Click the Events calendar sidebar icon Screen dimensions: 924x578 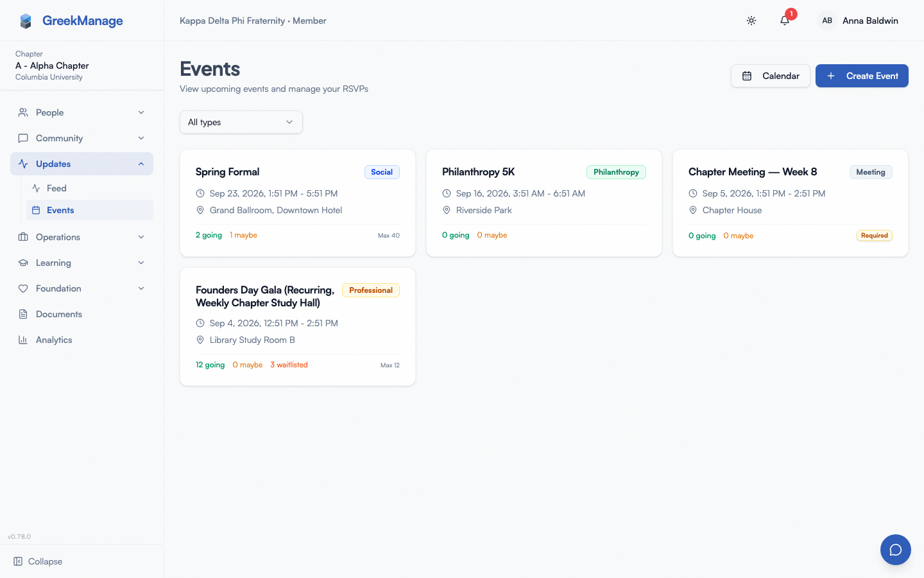[x=36, y=210]
